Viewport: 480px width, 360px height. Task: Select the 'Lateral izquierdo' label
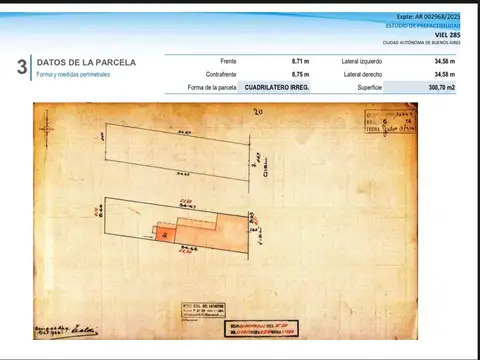click(x=362, y=61)
